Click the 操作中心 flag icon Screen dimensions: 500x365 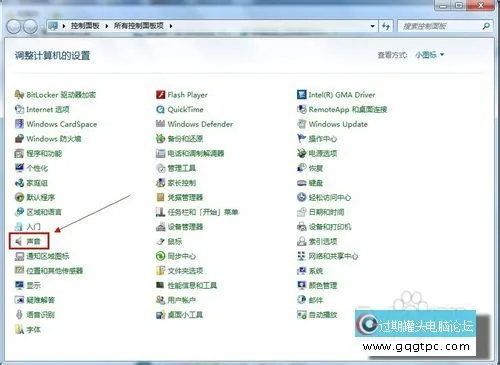301,139
